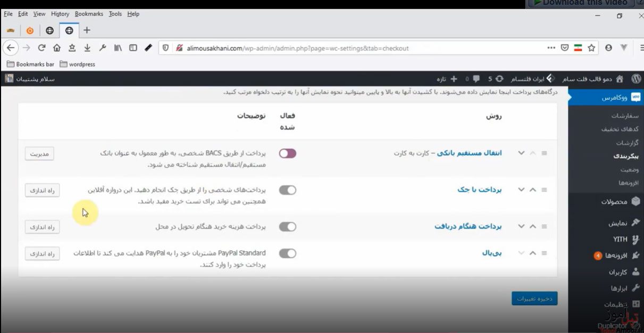
Task: Open bookmarks-toolbar star icon
Action: (x=72, y=48)
